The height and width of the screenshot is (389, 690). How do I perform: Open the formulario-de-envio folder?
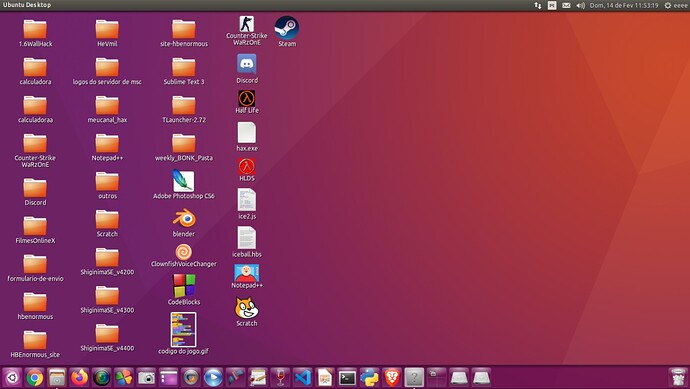(x=35, y=264)
